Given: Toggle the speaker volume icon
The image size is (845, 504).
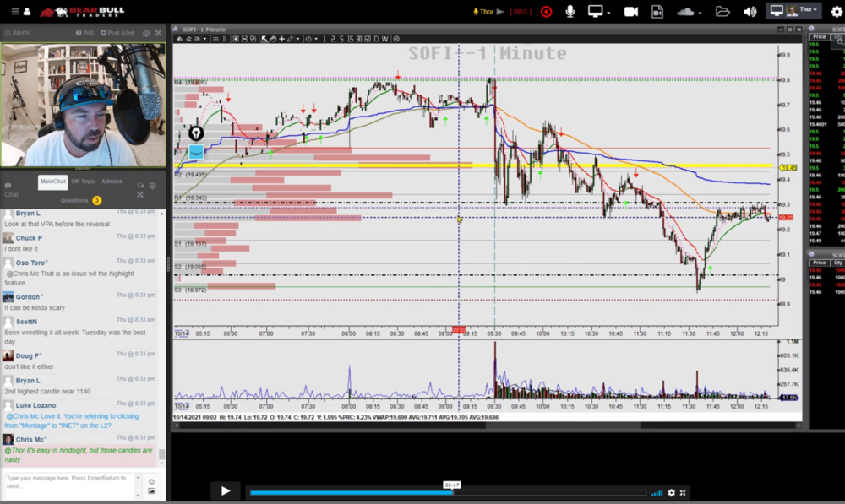Looking at the screenshot, I should [x=750, y=11].
